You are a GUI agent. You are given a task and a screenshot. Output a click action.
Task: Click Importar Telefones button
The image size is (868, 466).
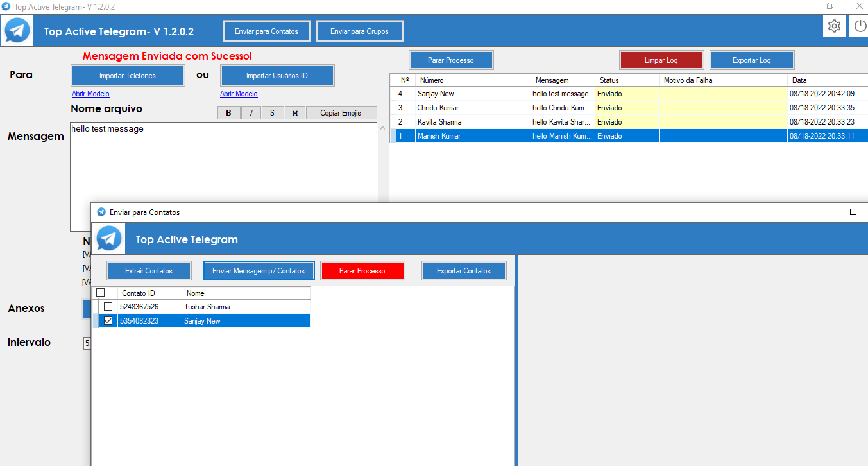click(x=128, y=76)
